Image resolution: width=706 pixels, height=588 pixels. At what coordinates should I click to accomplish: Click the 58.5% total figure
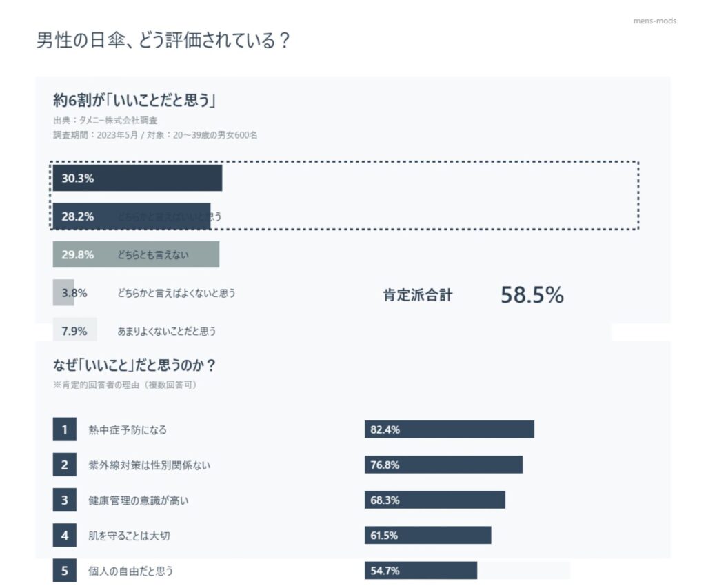click(x=532, y=295)
